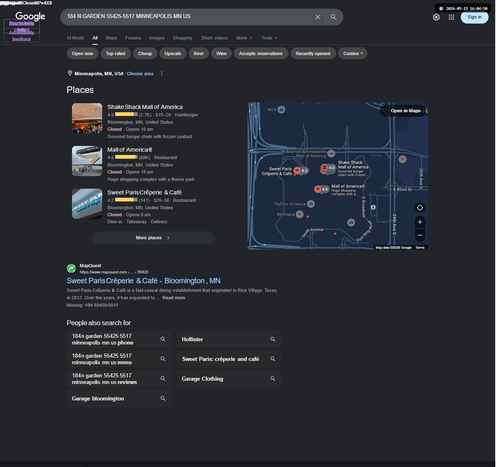Switch to the Maps tab
This screenshot has height=467, width=500.
(111, 38)
